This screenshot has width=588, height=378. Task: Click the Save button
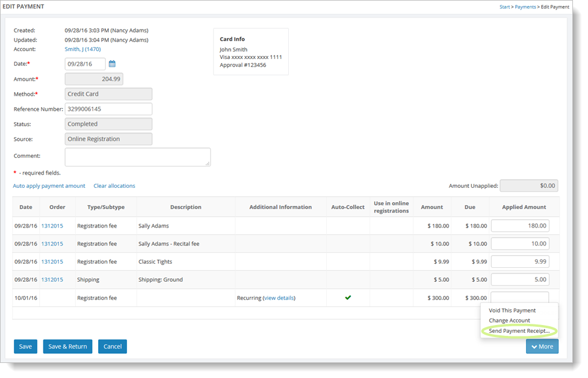[x=25, y=346]
